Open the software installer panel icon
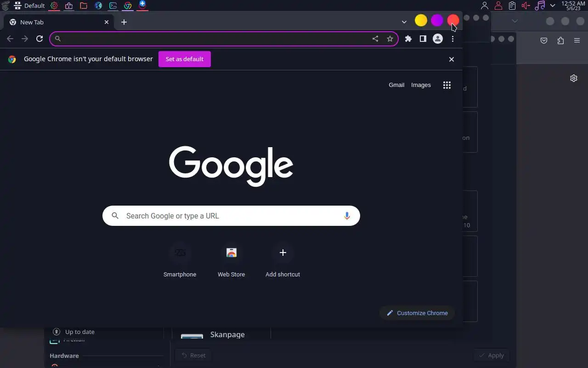 pyautogui.click(x=69, y=6)
